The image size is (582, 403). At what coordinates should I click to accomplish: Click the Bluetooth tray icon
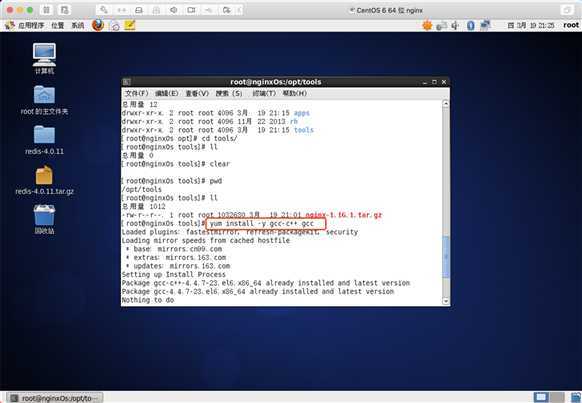coord(471,25)
